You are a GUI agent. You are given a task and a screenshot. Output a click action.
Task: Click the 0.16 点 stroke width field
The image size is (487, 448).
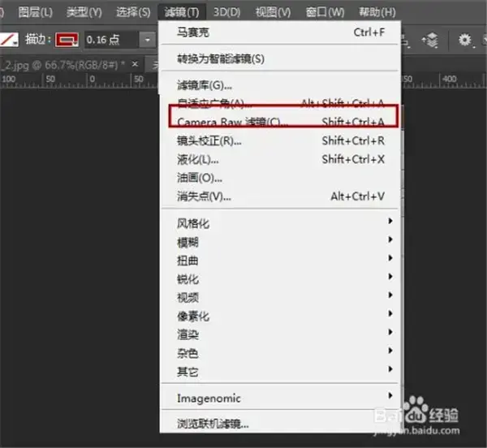(111, 40)
